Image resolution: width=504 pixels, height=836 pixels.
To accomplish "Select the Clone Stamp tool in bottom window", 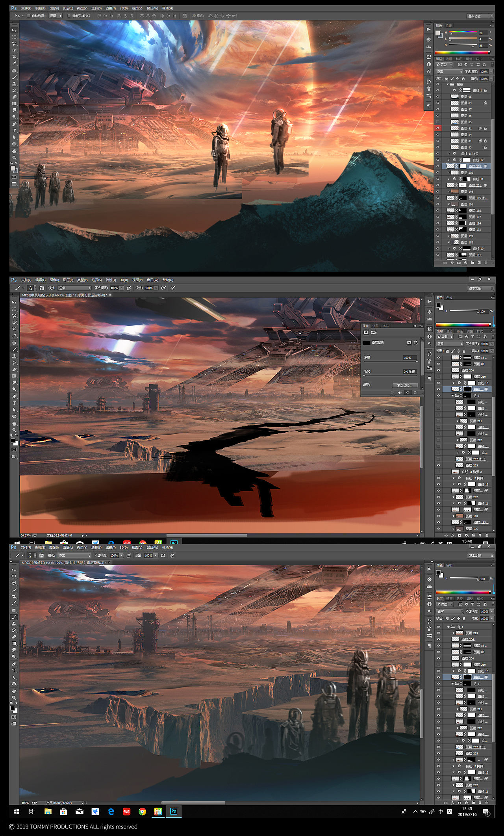I will [14, 624].
